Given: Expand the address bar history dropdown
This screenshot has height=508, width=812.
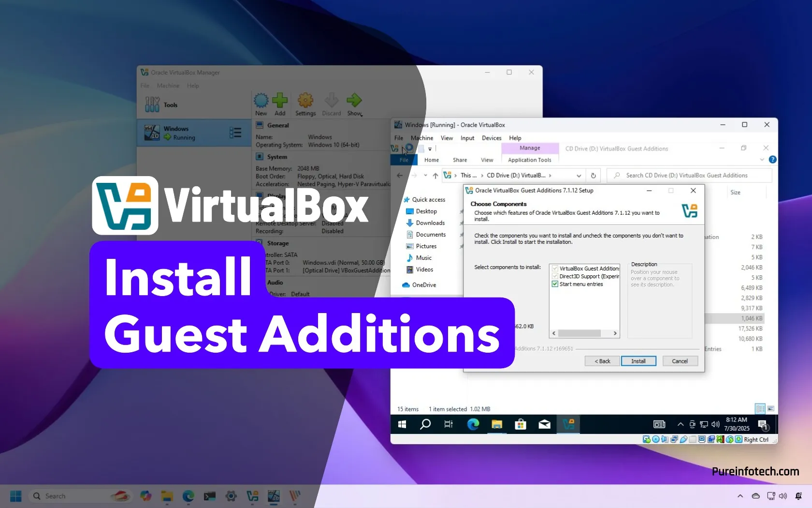Looking at the screenshot, I should coord(579,176).
